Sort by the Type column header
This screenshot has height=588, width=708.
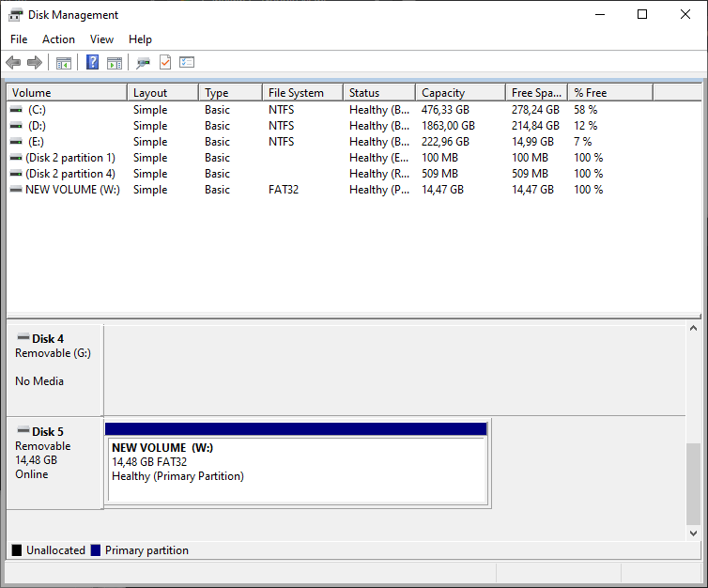(230, 93)
